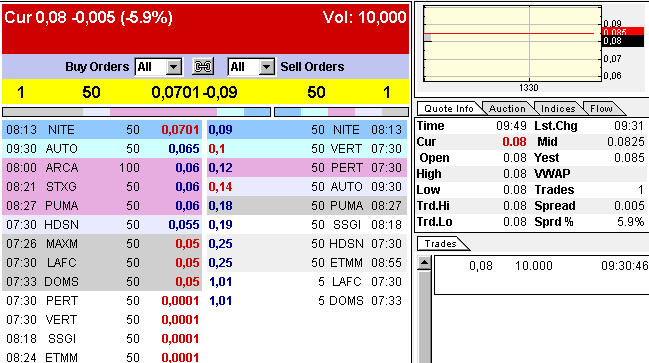The width and height of the screenshot is (649, 363).
Task: Switch to the Auction tab
Action: (507, 108)
